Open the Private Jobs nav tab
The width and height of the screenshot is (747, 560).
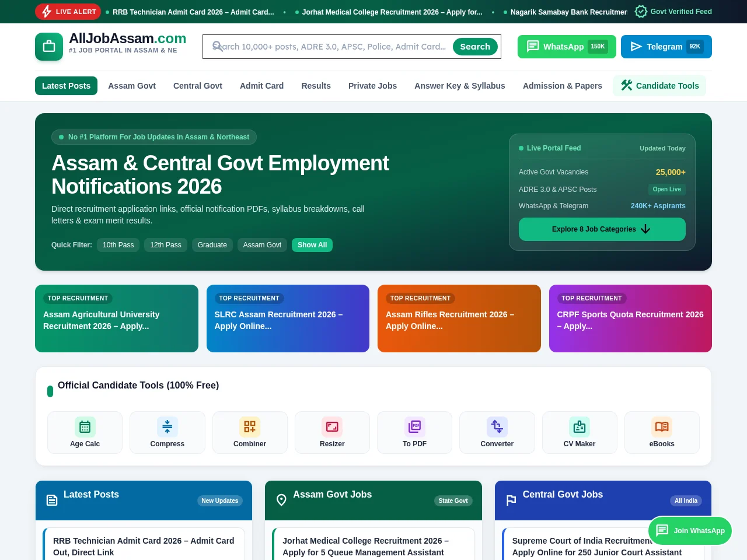tap(372, 86)
